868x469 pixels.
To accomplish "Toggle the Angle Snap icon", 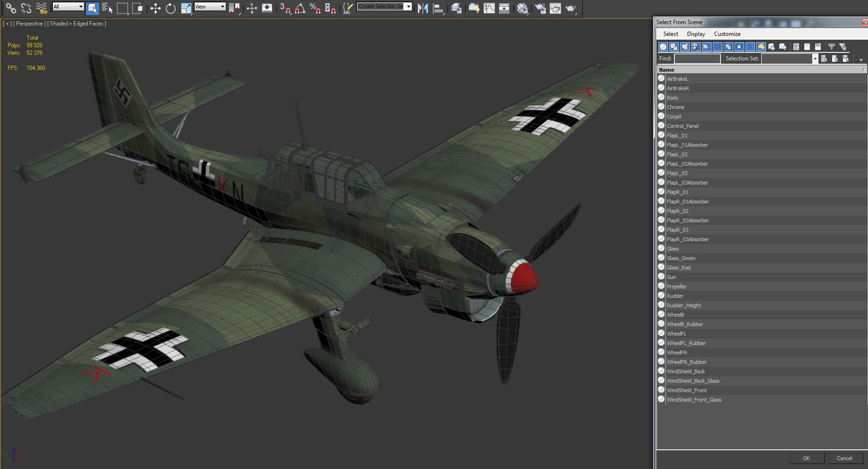I will pyautogui.click(x=300, y=8).
